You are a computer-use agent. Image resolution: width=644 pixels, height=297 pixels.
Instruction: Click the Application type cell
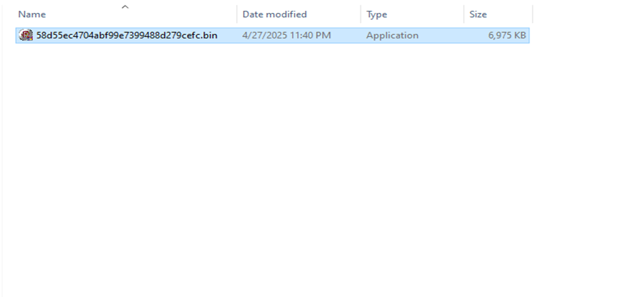pos(393,36)
